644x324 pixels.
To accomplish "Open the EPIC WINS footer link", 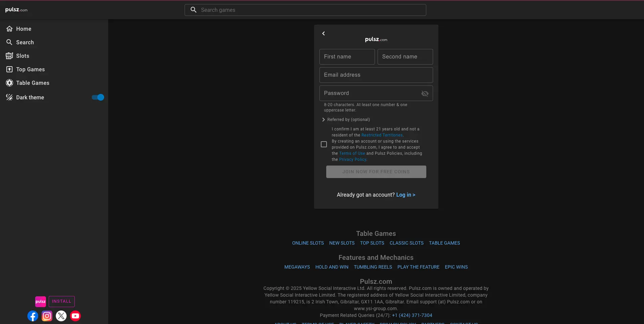I will tap(456, 267).
